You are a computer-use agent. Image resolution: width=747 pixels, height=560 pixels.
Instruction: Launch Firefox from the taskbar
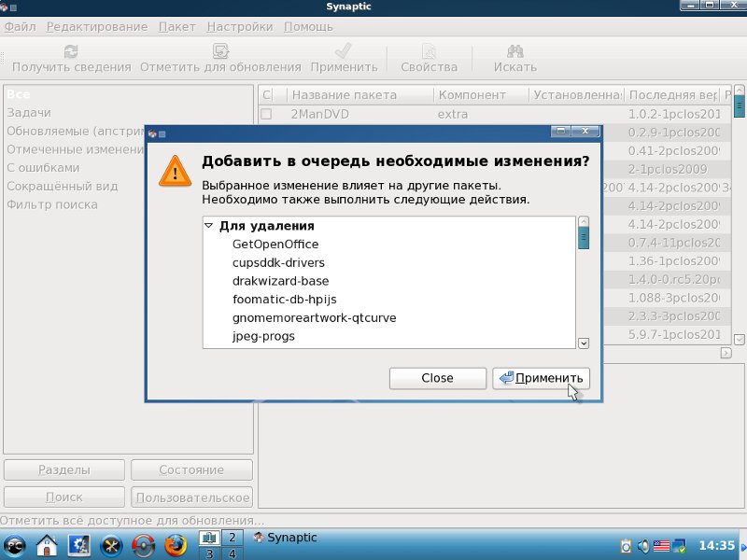click(175, 544)
